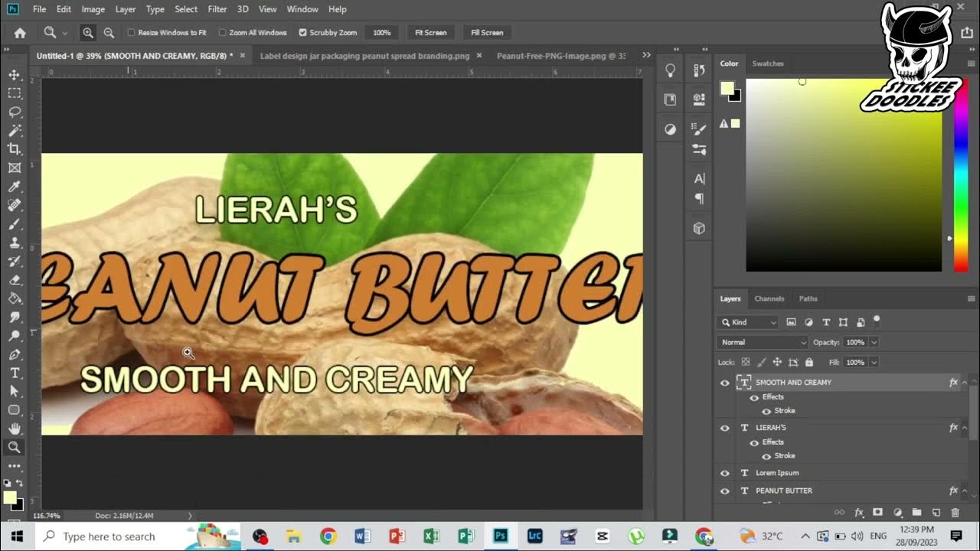Viewport: 980px width, 551px height.
Task: Collapse effects of LIERAH'S layer
Action: pos(964,427)
